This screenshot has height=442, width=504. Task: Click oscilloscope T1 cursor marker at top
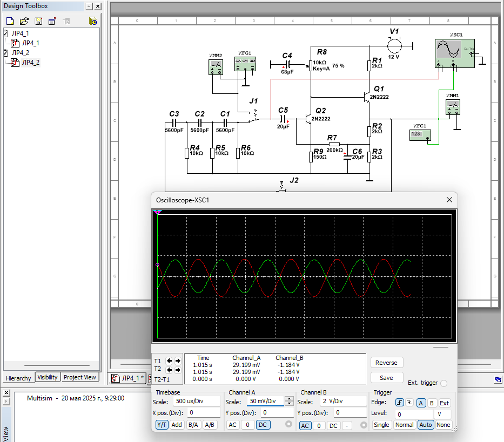pos(157,212)
